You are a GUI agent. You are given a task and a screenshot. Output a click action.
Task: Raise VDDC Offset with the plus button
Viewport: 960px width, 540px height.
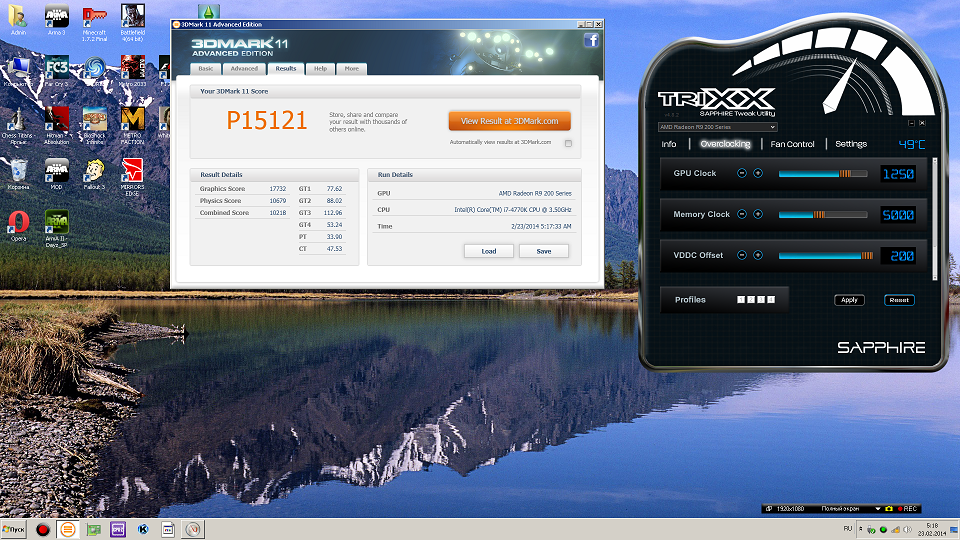point(758,255)
